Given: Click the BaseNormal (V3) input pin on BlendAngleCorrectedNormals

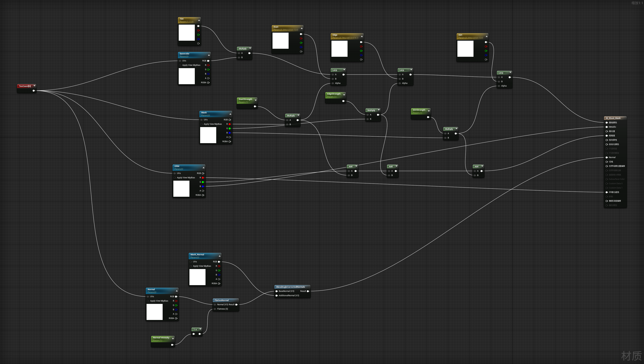Looking at the screenshot, I should pyautogui.click(x=276, y=291).
